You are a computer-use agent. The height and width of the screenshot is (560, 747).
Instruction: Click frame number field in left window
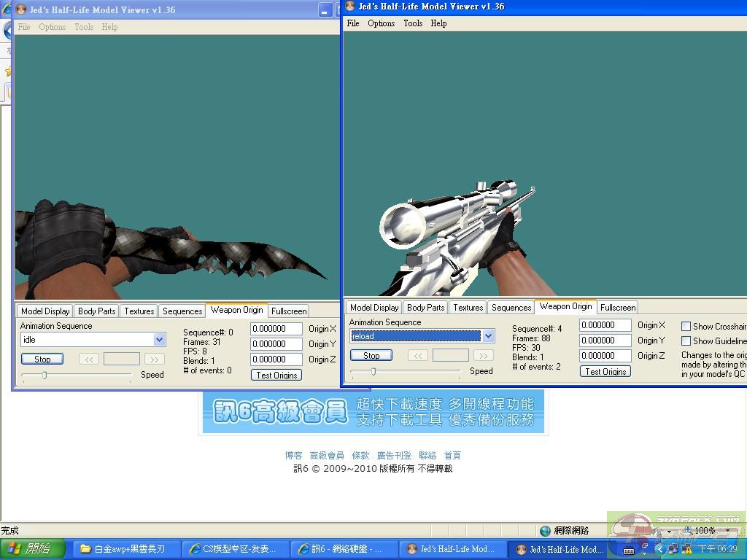(x=122, y=359)
